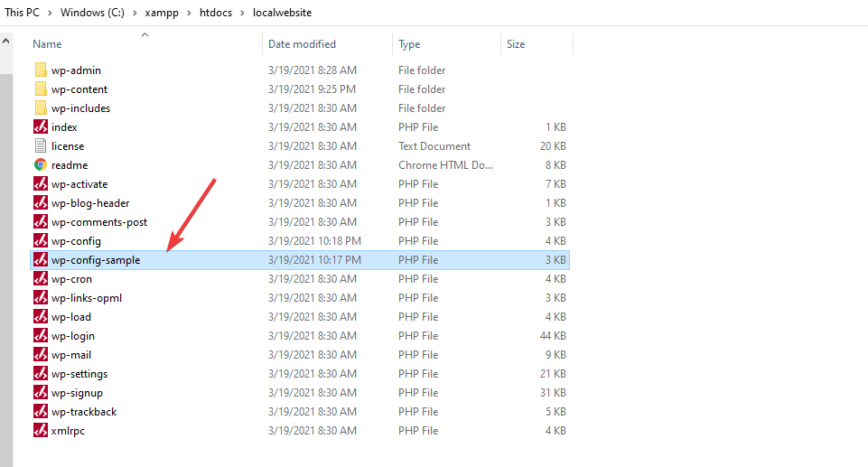This screenshot has width=868, height=467.
Task: Navigate to Windows (C:) breadcrumb
Action: 92,12
